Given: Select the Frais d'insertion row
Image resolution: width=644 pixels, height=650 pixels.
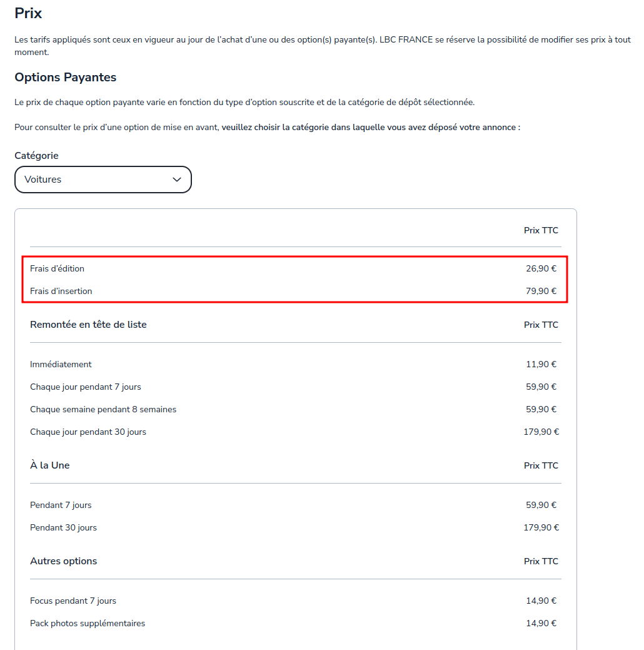Looking at the screenshot, I should (295, 291).
